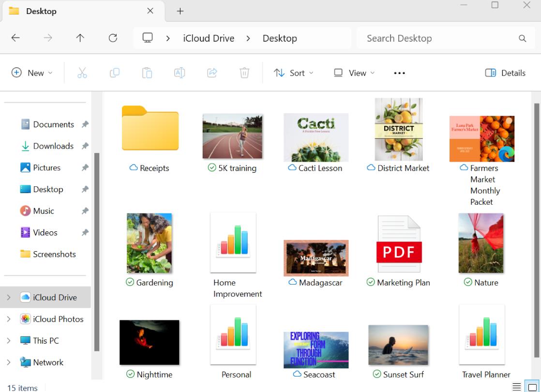541x392 pixels.
Task: Open the View dropdown
Action: 354,73
